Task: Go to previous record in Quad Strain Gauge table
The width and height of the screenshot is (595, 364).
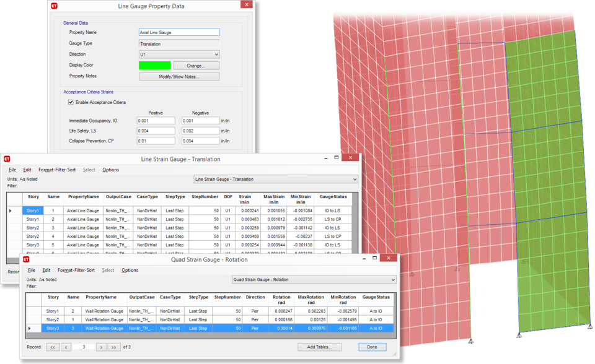Action: click(66, 347)
